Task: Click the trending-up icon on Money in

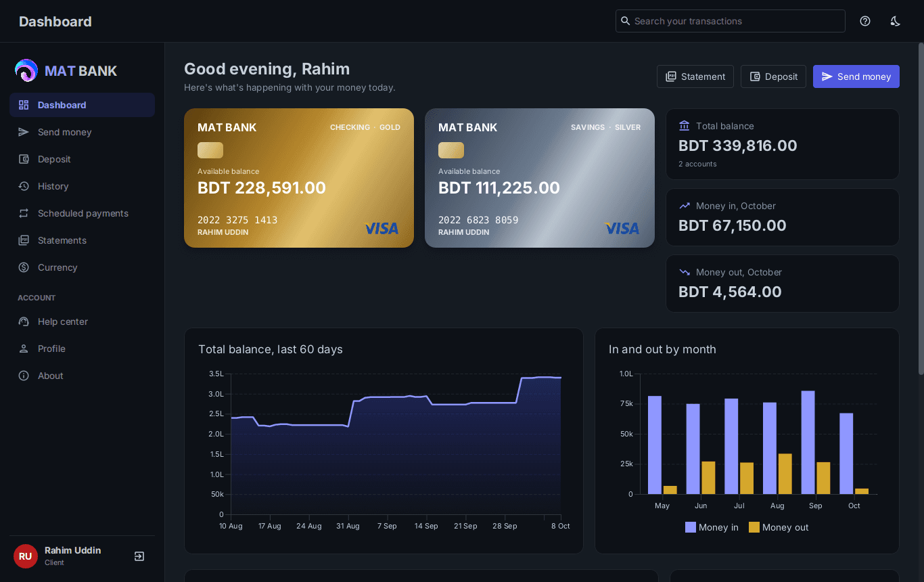Action: tap(685, 206)
